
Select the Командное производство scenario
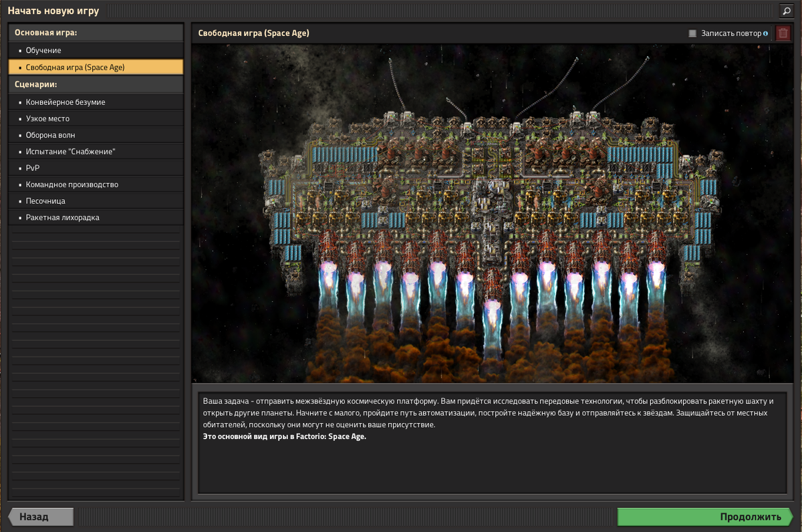96,184
